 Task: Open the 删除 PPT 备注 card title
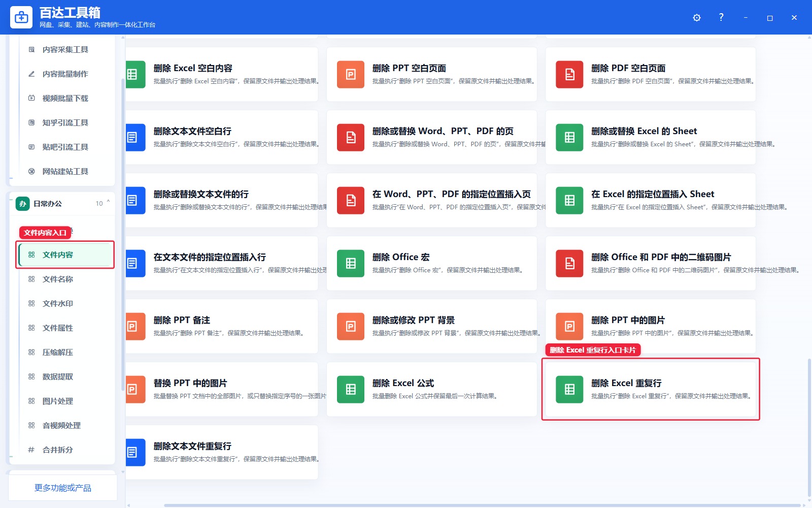click(x=182, y=320)
